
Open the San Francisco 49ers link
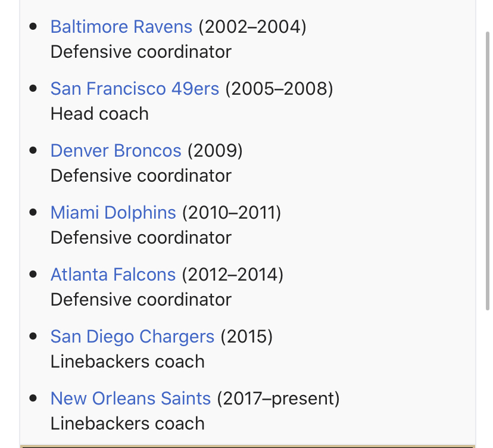coord(135,89)
